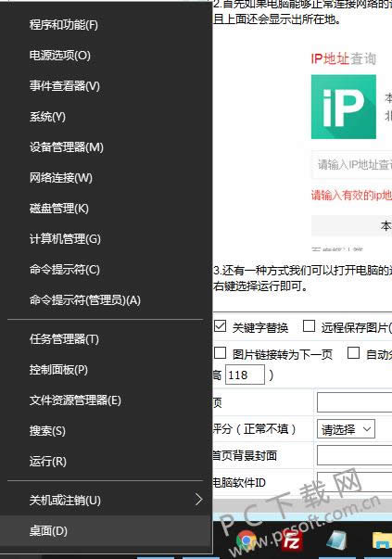Open File Explorer folder taskbar icon
392x559 pixels.
(x=382, y=540)
